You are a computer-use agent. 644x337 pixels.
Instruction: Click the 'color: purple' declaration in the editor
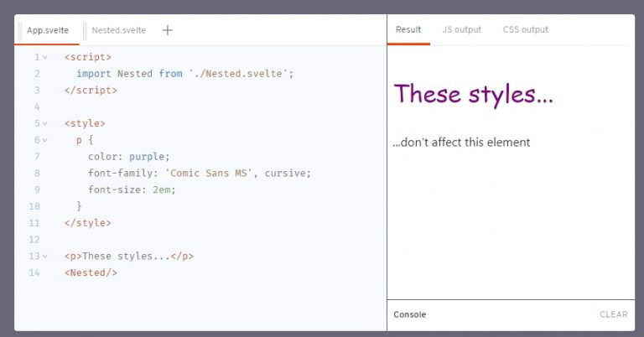point(128,157)
